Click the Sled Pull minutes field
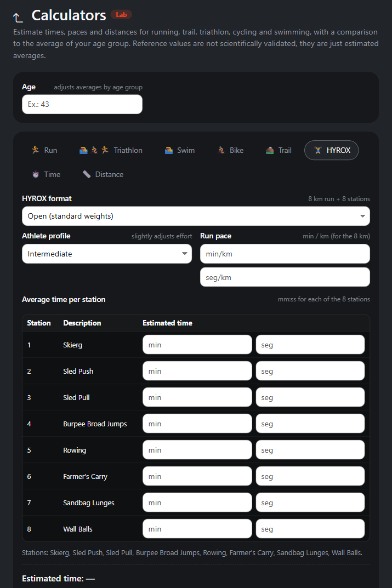 pyautogui.click(x=197, y=397)
